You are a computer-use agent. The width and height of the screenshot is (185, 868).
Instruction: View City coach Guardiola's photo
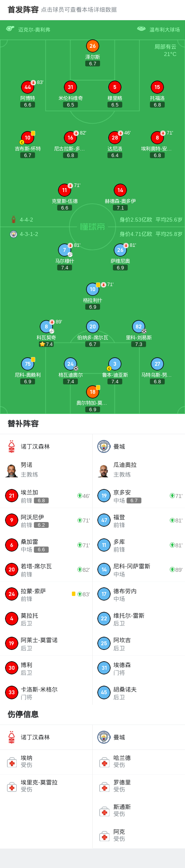click(x=104, y=470)
